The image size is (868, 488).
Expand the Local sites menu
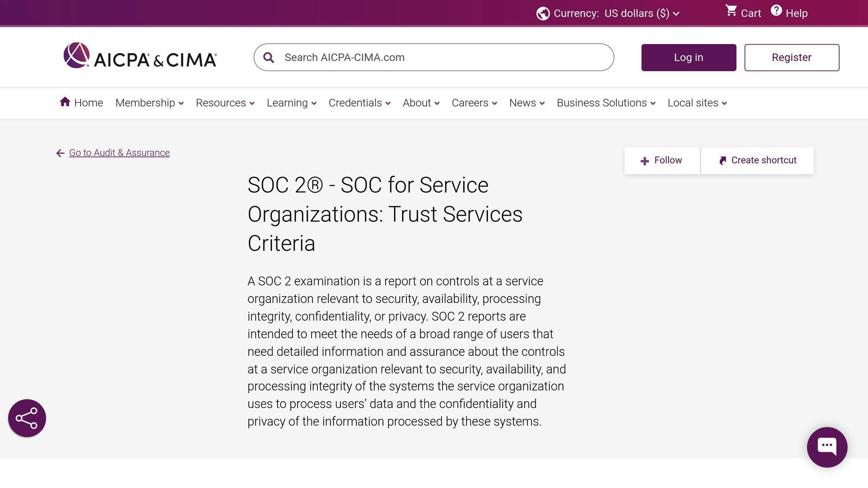pyautogui.click(x=696, y=103)
